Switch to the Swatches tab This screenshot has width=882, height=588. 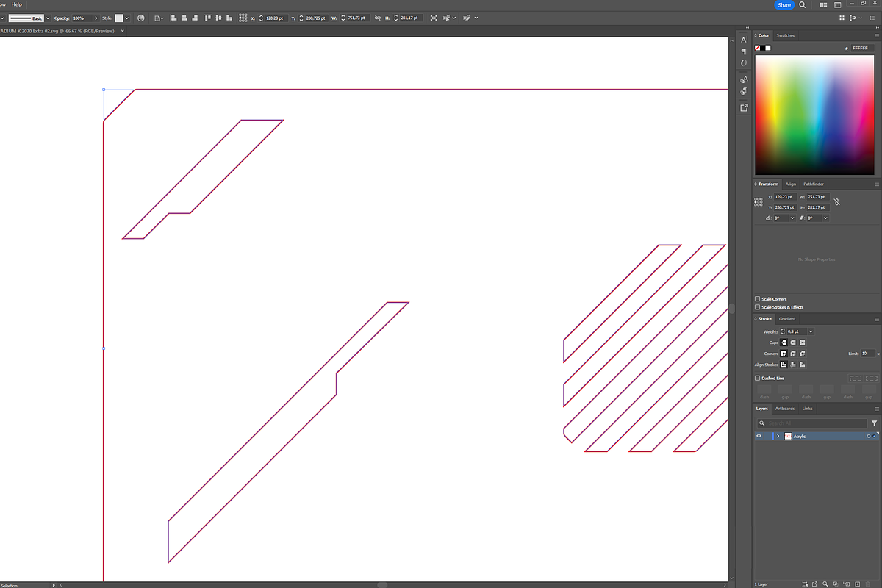click(x=786, y=35)
